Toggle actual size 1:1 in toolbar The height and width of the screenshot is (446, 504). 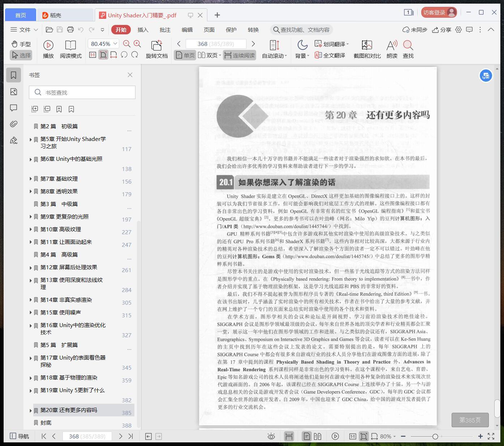[x=92, y=55]
